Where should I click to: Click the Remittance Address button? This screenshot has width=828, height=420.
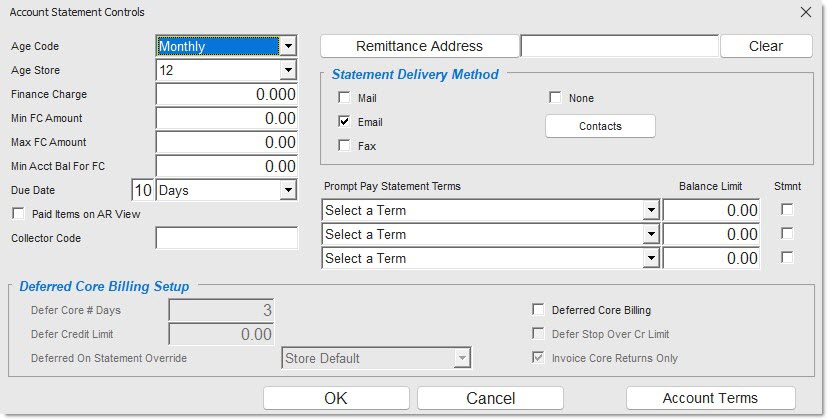click(x=419, y=46)
